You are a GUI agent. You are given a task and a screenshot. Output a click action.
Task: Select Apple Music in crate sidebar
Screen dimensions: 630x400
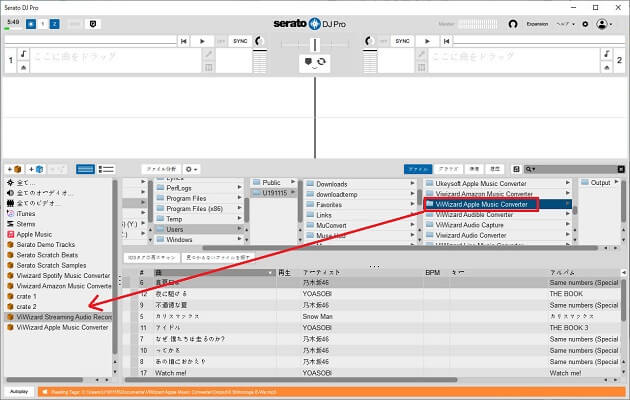point(34,234)
